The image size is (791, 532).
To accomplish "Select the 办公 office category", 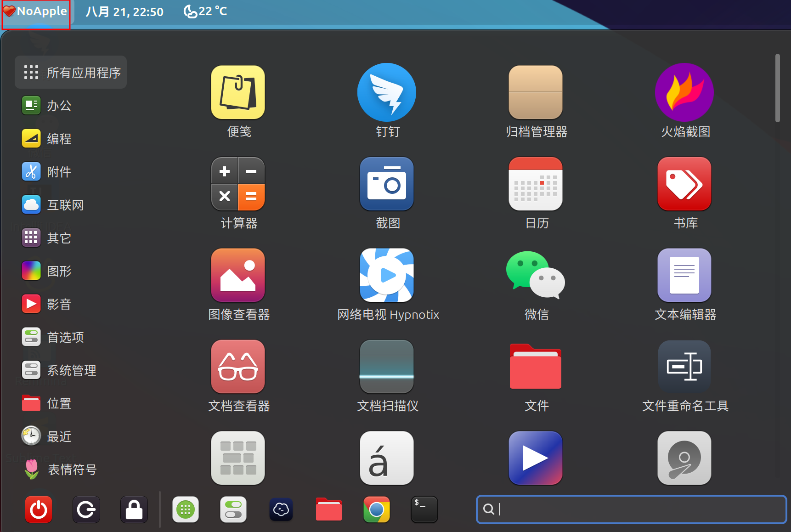I will pos(71,106).
